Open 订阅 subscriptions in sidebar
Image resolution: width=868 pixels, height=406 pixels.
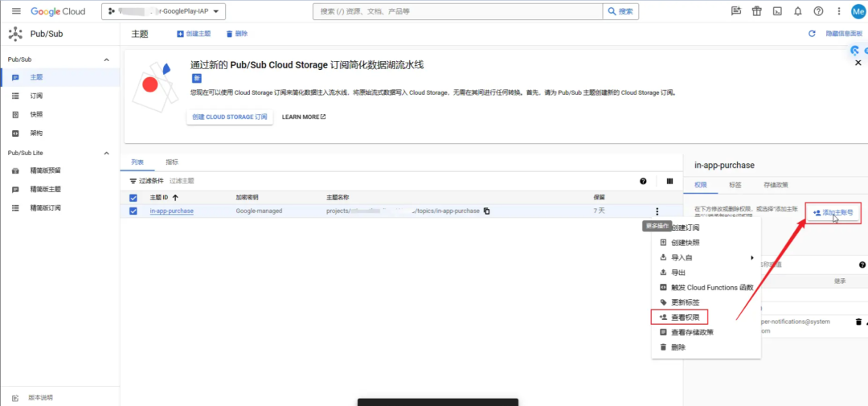click(59, 96)
